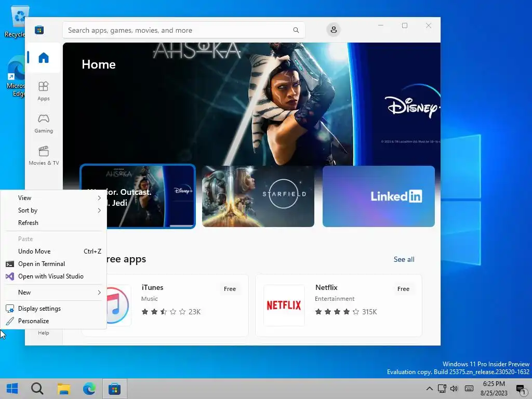Select Display settings menu entry
This screenshot has width=532, height=399.
tap(54, 309)
